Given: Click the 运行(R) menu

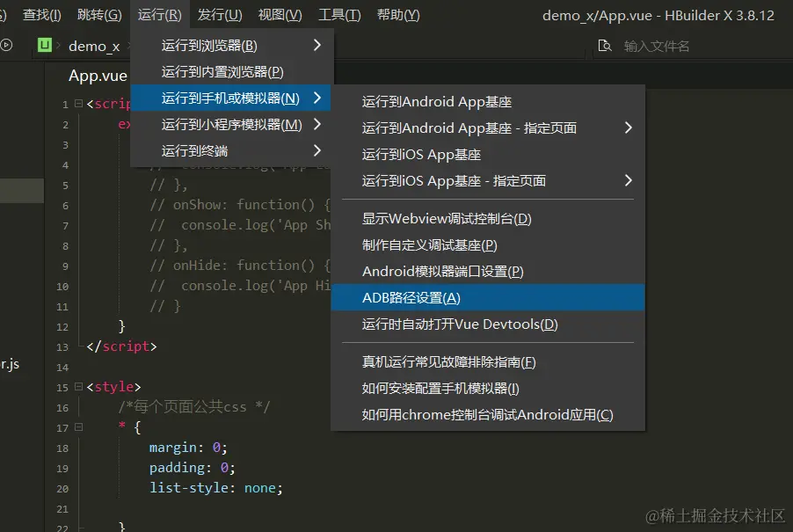Looking at the screenshot, I should point(159,15).
